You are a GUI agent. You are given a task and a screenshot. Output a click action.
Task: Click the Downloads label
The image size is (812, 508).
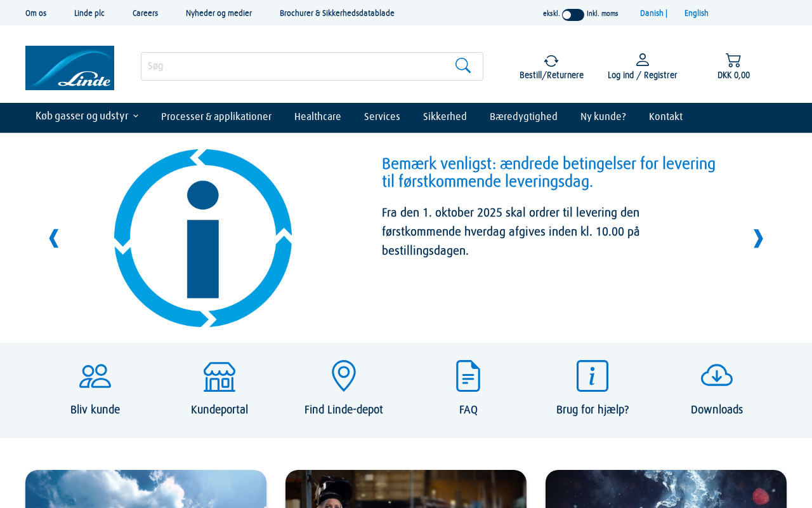717,410
